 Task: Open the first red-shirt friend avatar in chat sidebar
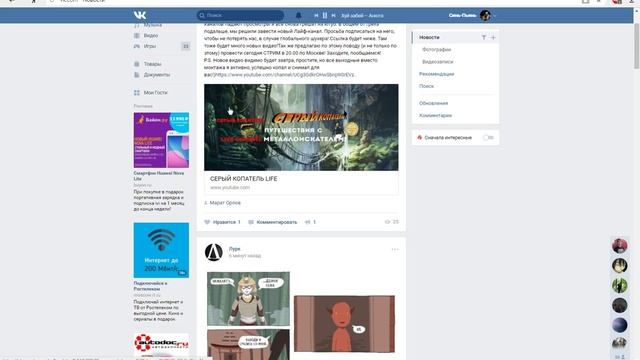point(620,246)
